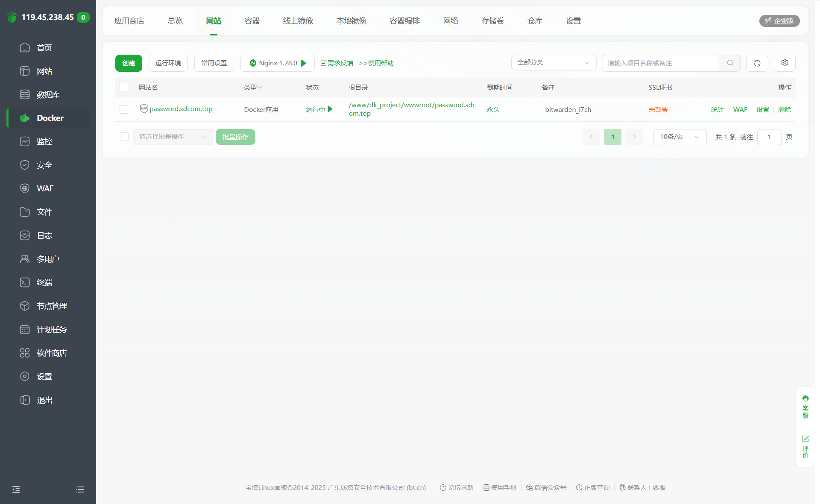
Task: Check the password.sdcom.top row checkbox
Action: click(x=124, y=109)
